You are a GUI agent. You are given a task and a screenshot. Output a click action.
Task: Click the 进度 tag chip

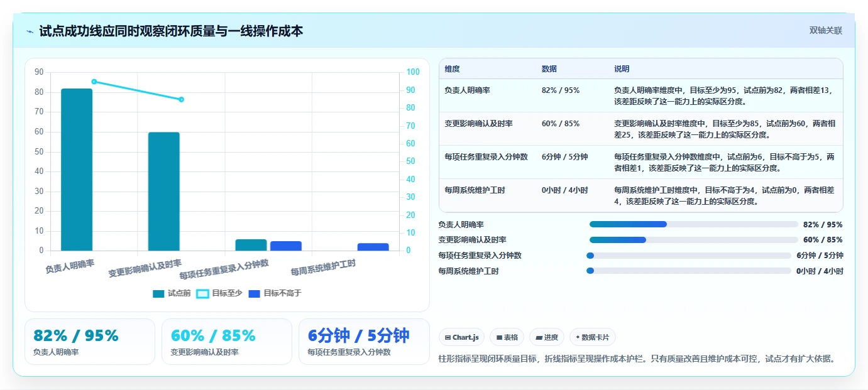[547, 337]
